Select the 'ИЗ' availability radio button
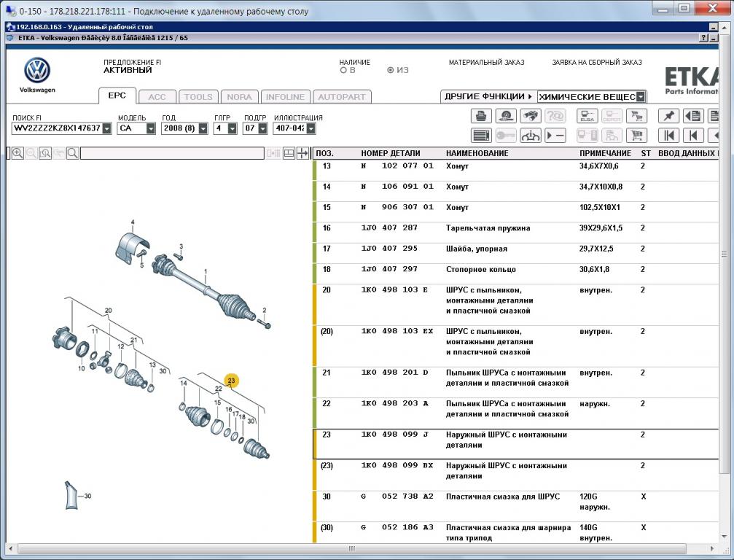The width and height of the screenshot is (734, 560). [x=391, y=70]
